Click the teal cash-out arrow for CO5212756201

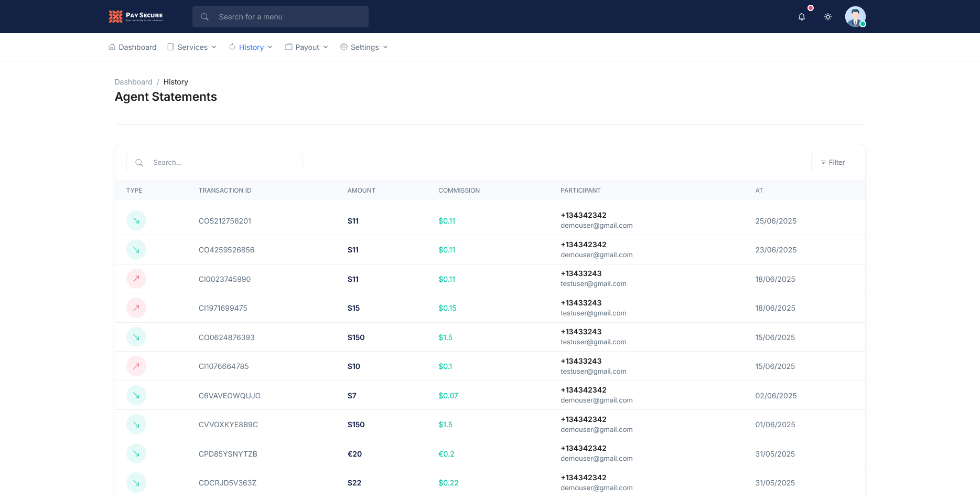(136, 220)
